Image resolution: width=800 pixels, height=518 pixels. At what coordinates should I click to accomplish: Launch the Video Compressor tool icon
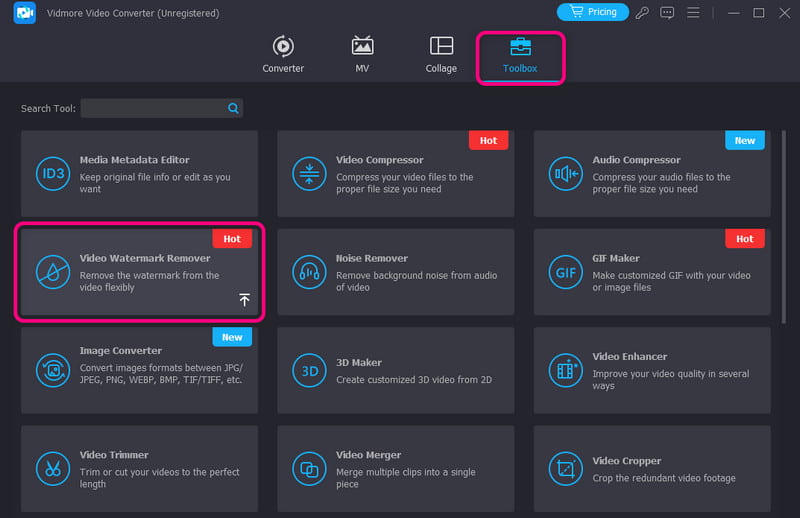point(308,173)
